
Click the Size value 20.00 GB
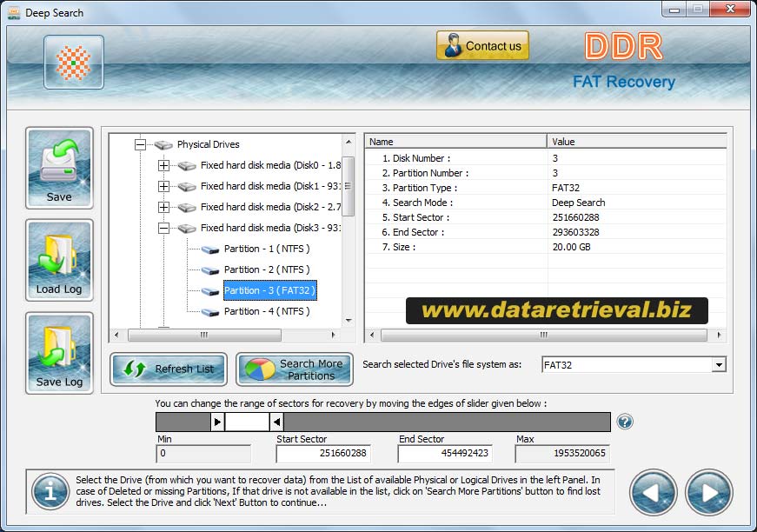[571, 247]
